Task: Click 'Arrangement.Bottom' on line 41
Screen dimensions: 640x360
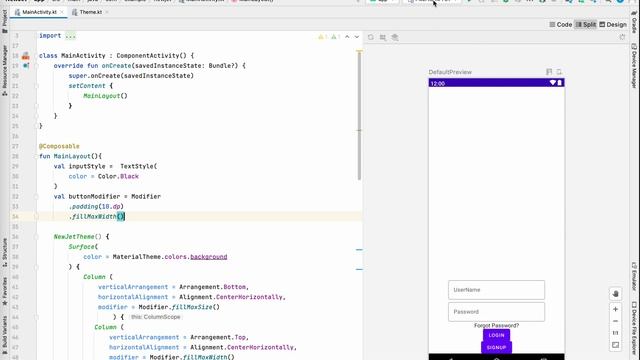Action: [213, 287]
